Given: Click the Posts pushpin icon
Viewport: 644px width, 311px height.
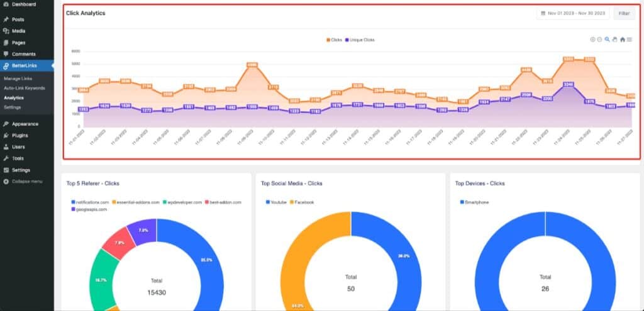Looking at the screenshot, I should click(x=6, y=19).
